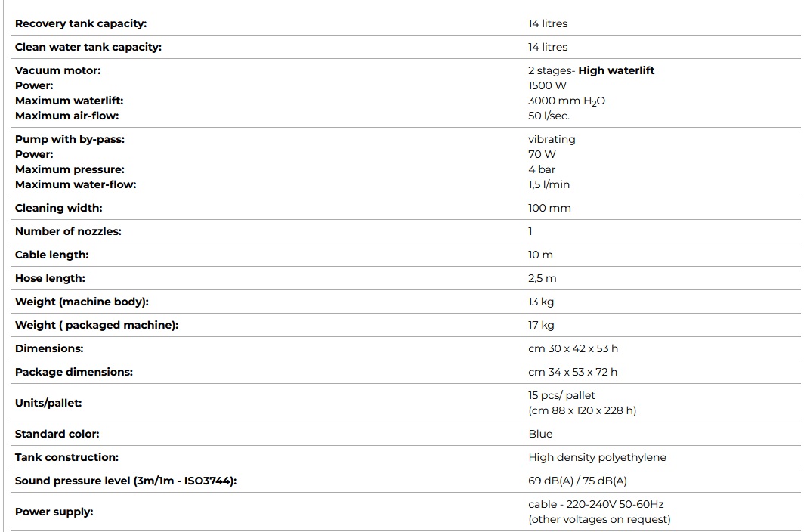Click the '1,5 l/min' water-flow value
The image size is (810, 532).
point(549,184)
